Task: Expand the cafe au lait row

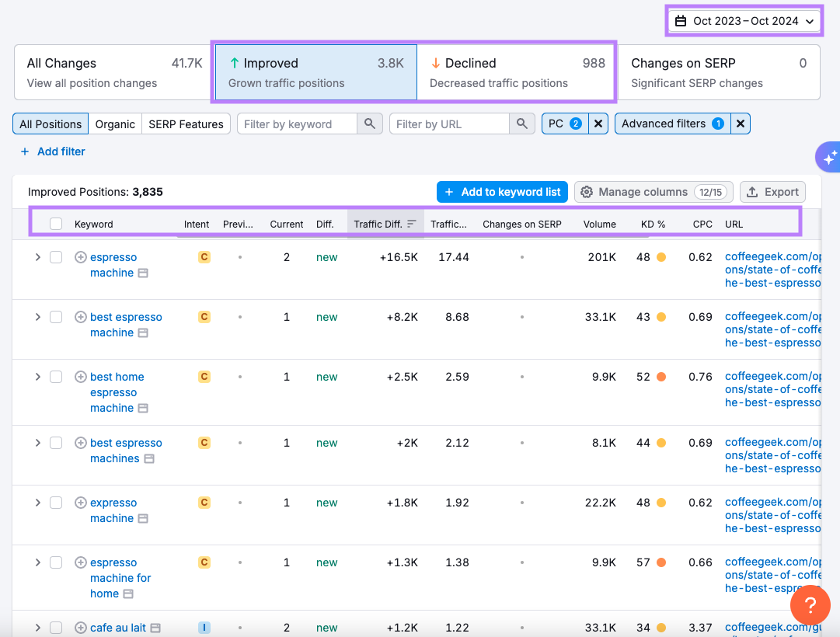Action: 37,628
